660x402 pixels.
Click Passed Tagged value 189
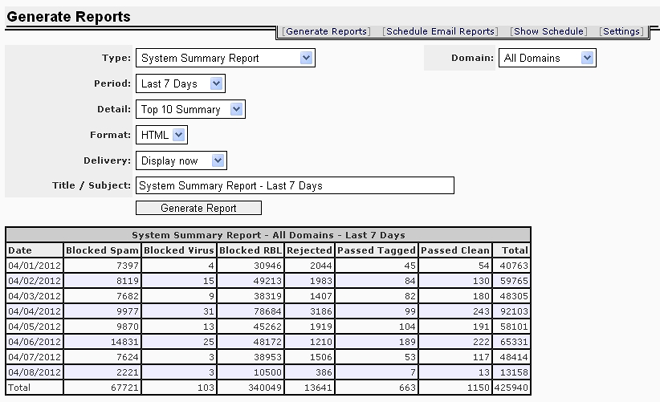pos(376,341)
